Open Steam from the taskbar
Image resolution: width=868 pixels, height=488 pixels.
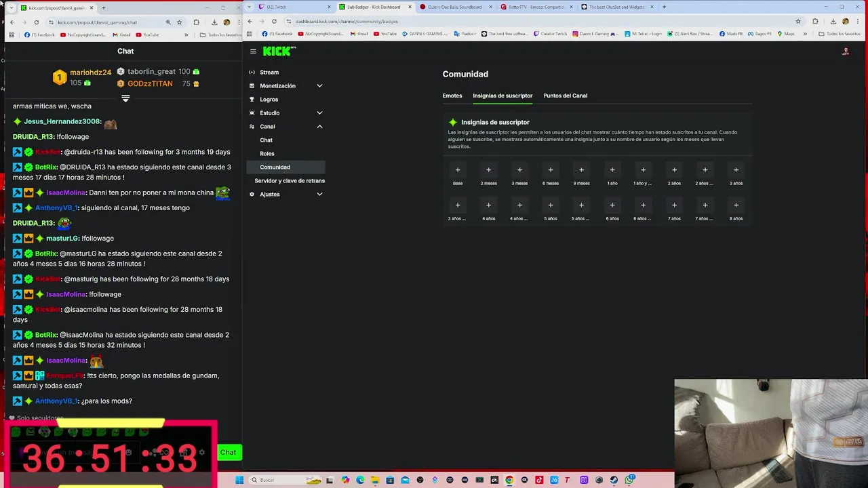[614, 480]
